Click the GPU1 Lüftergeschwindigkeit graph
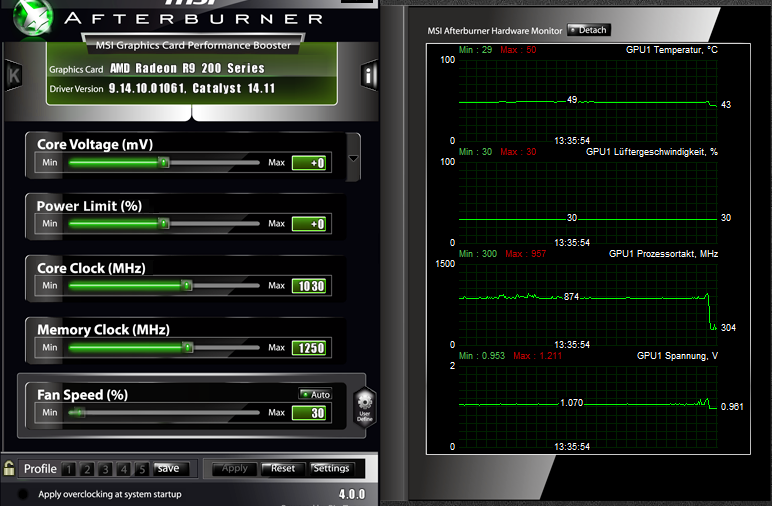Image resolution: width=772 pixels, height=506 pixels. 588,202
